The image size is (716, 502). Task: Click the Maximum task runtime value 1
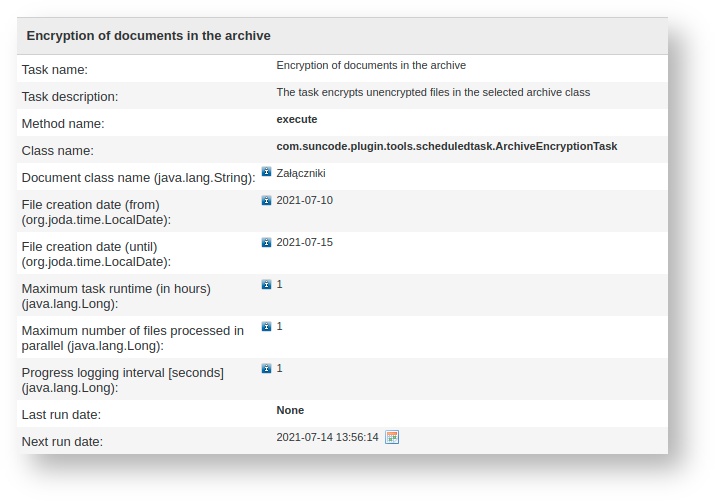tap(280, 284)
